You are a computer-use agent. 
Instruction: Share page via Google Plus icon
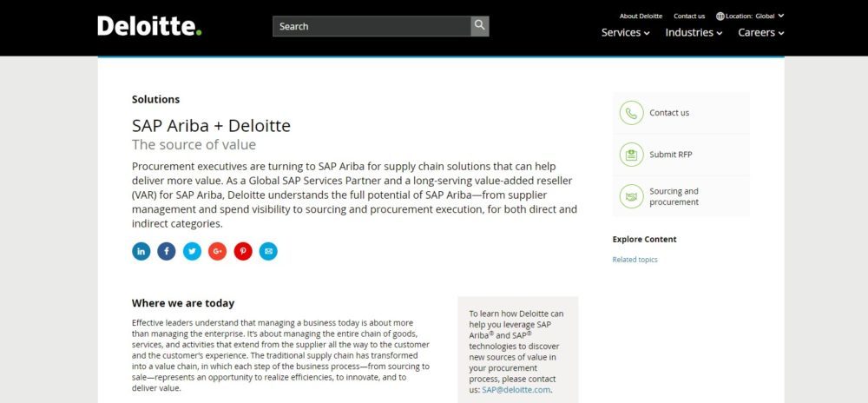point(217,251)
